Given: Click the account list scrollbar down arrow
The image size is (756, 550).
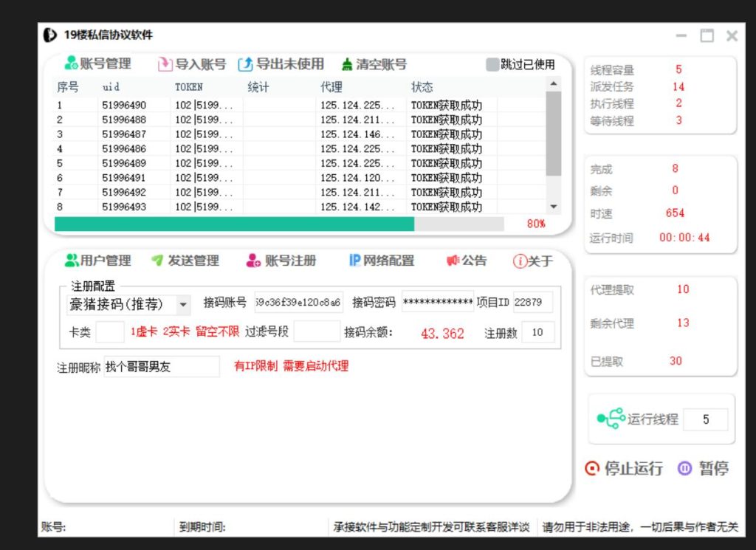Looking at the screenshot, I should tap(554, 207).
